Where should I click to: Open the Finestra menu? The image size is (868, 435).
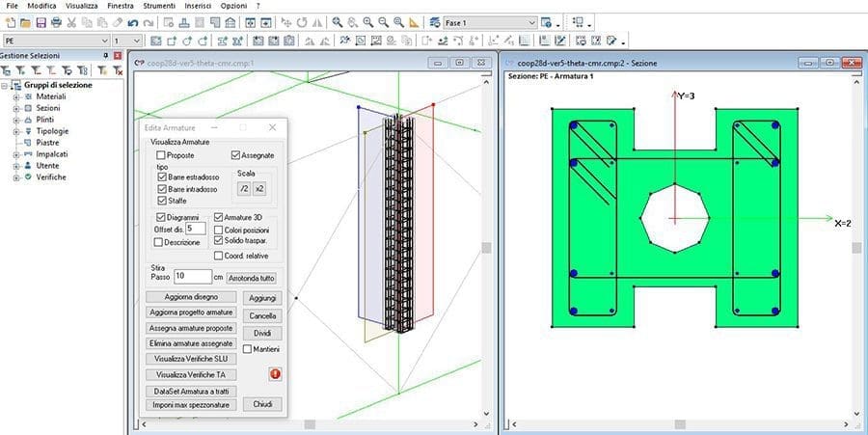point(121,6)
